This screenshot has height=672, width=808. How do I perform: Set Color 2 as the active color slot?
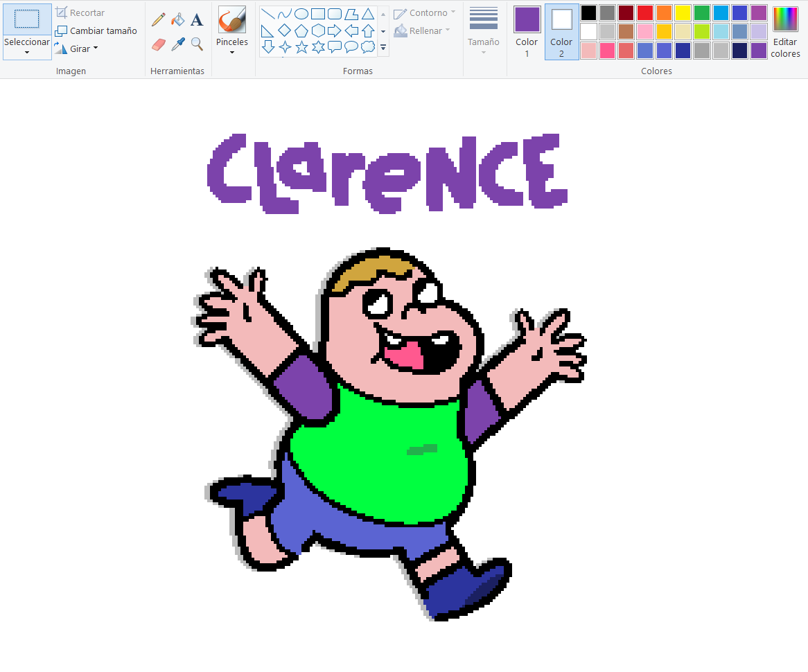(x=562, y=32)
